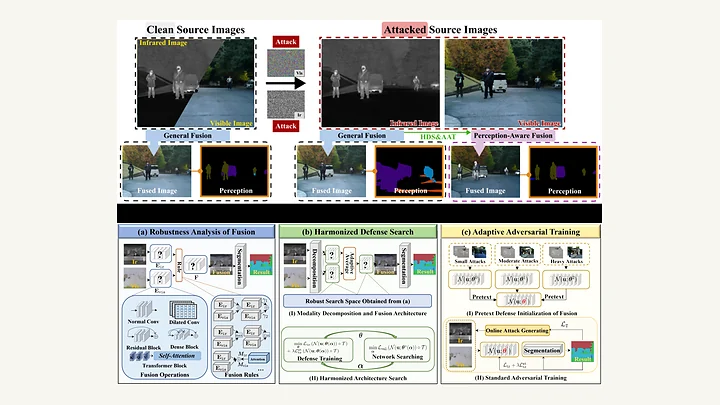Open fused image in attacked General Fusion group
Image resolution: width=720 pixels, height=405 pixels.
coord(331,171)
